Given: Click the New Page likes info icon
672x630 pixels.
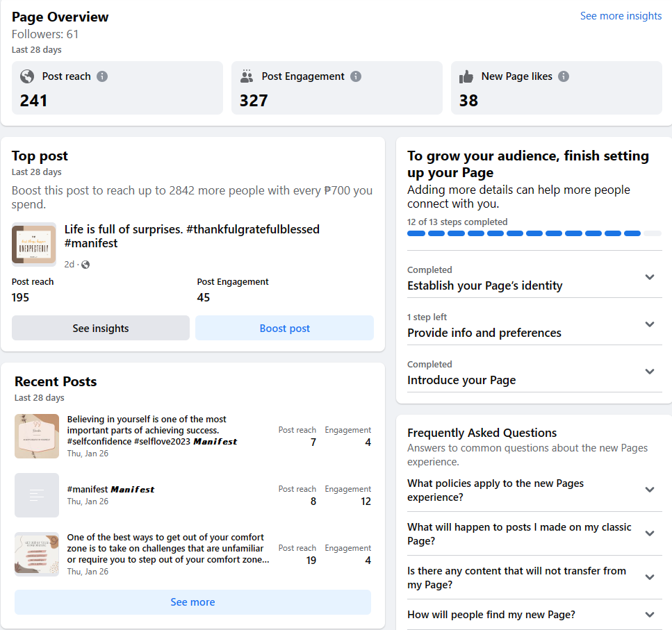Looking at the screenshot, I should point(564,76).
